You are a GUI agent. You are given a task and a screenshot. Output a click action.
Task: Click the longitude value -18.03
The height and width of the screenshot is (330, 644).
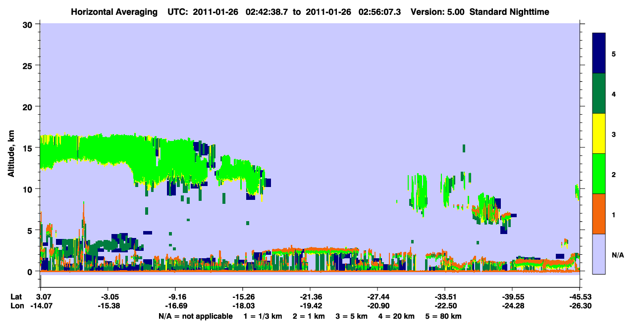click(242, 306)
